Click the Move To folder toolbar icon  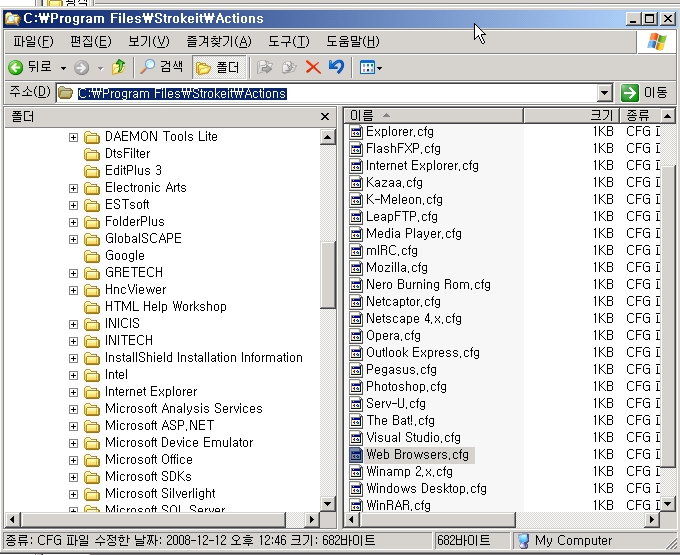(x=265, y=67)
